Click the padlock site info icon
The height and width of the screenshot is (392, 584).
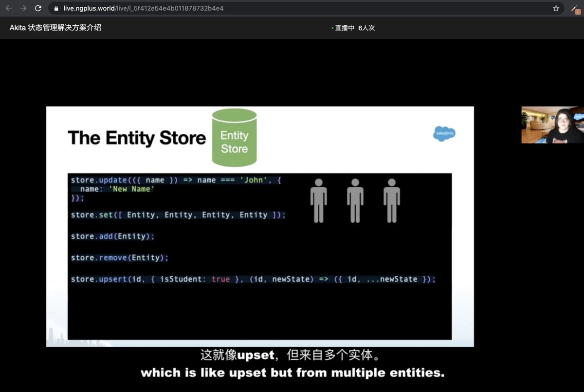coord(56,8)
